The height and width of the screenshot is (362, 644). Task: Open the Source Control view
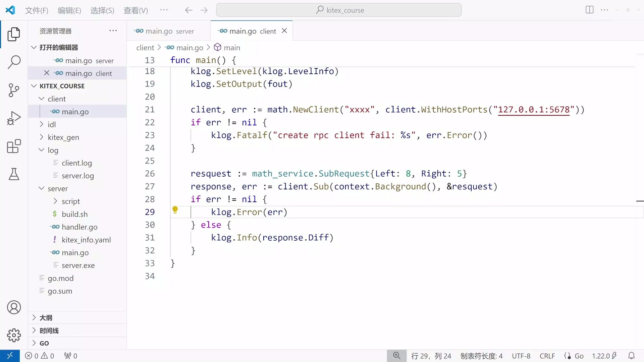pyautogui.click(x=14, y=90)
